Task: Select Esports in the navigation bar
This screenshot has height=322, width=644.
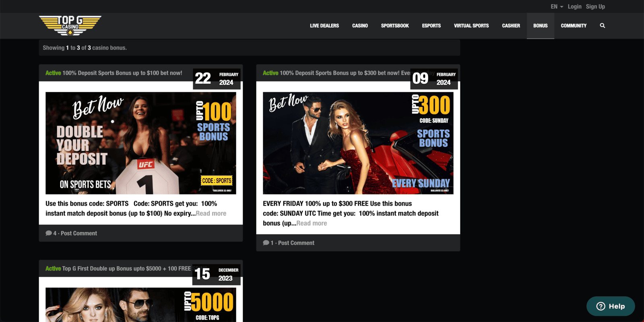Action: coord(431,26)
